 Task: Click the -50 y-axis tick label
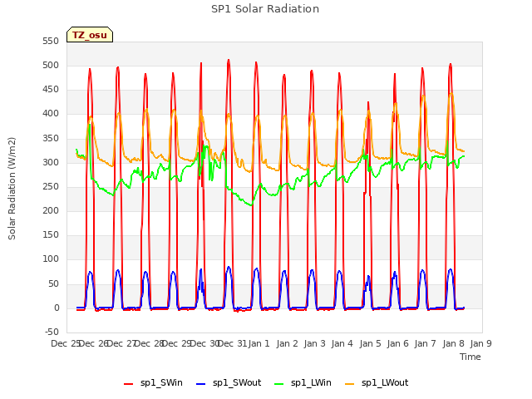pos(52,332)
